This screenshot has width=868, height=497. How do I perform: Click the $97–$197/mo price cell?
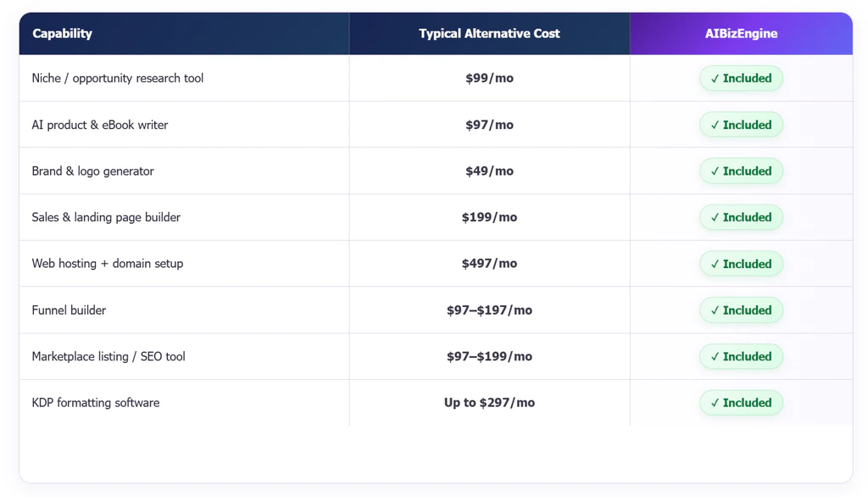489,310
